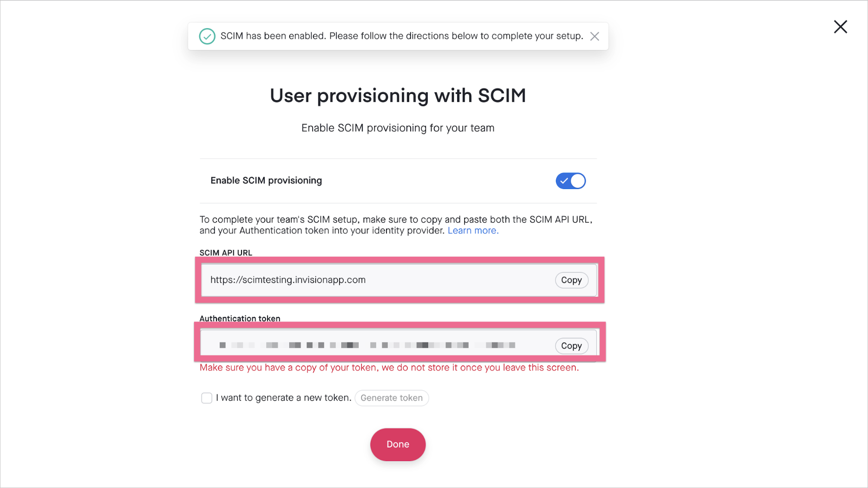This screenshot has width=868, height=488.
Task: Check the 'I want to generate a new token' checkbox
Action: (x=206, y=397)
